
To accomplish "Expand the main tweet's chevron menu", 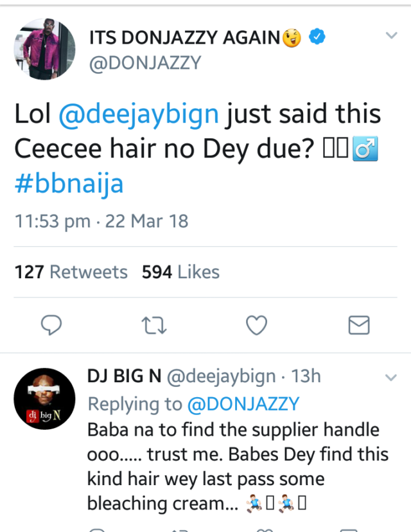I will (x=391, y=36).
